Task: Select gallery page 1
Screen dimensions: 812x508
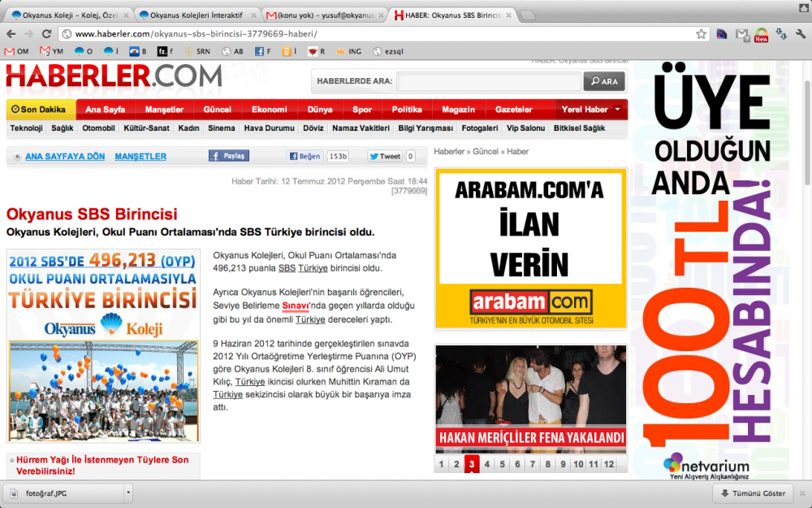Action: pos(441,464)
